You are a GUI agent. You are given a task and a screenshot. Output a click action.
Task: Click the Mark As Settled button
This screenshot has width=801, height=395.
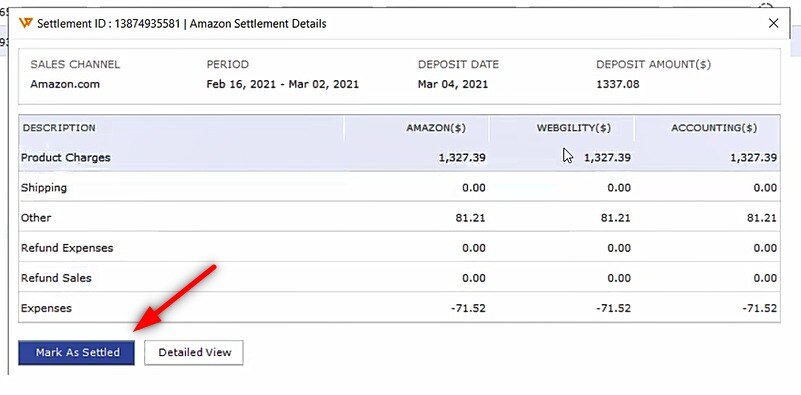click(77, 353)
